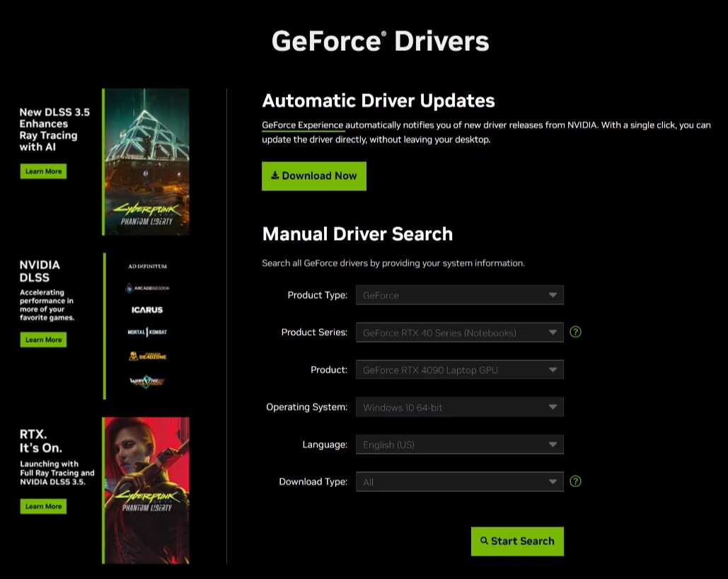This screenshot has width=728, height=579.
Task: Click the ICARUS game logo
Action: coord(147,310)
